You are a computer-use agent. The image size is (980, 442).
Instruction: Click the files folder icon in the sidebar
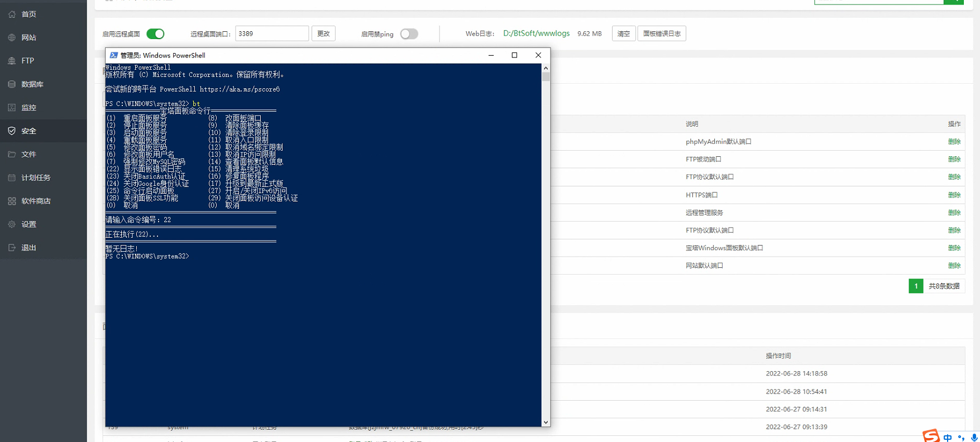click(12, 154)
